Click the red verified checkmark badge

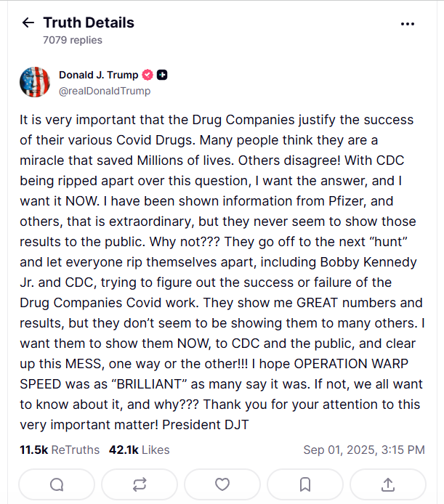point(147,75)
